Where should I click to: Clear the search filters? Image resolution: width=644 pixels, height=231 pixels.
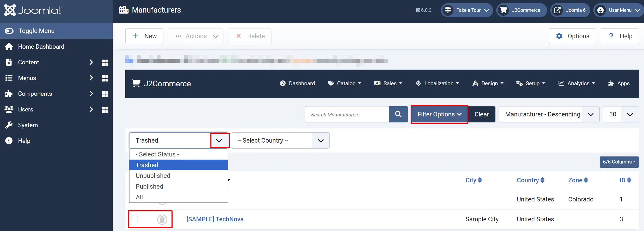coord(482,114)
